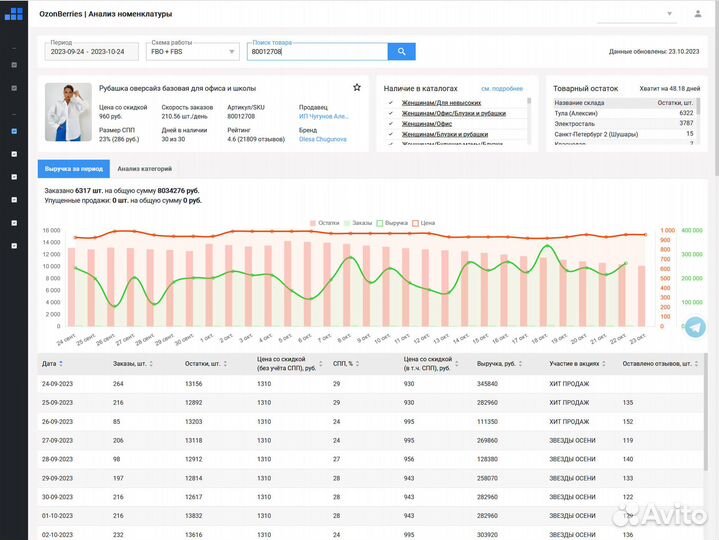719x540 pixels.
Task: Toggle Цена series in chart legend
Action: click(424, 223)
